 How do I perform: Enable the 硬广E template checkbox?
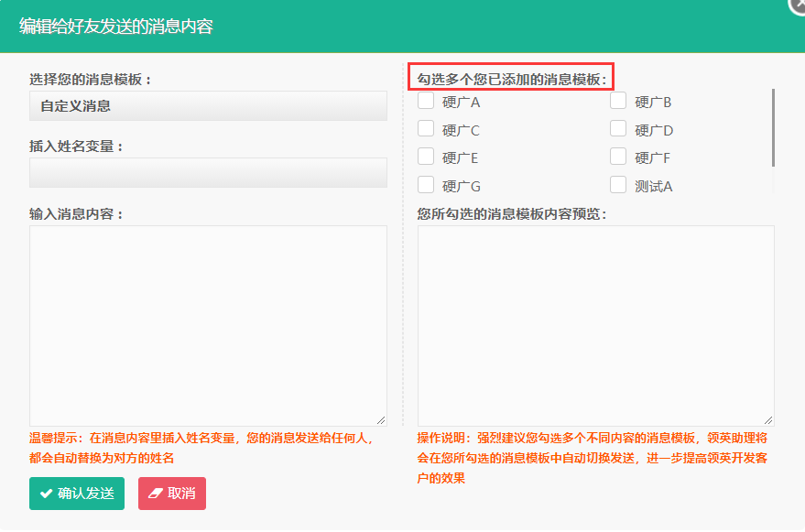tap(425, 157)
